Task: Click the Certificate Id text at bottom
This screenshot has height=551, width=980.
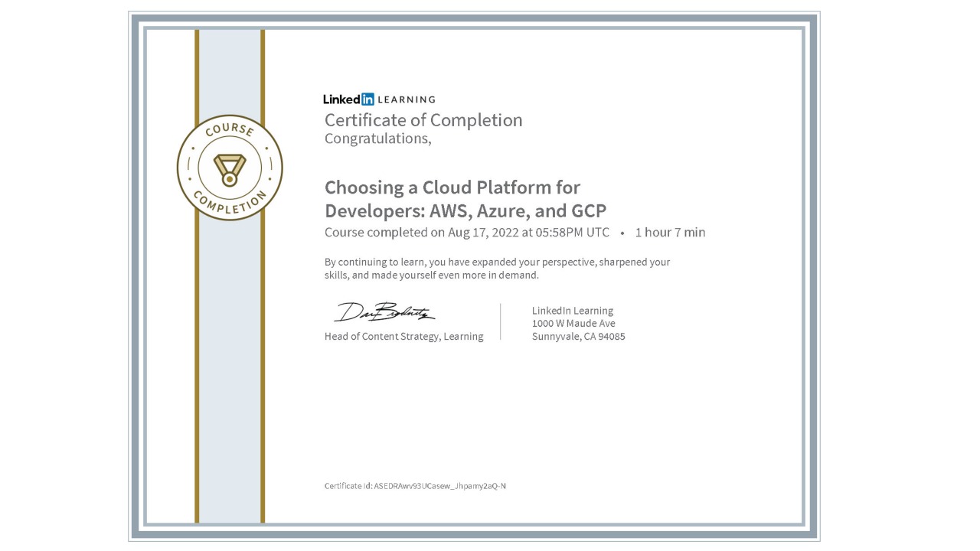Action: (x=415, y=486)
